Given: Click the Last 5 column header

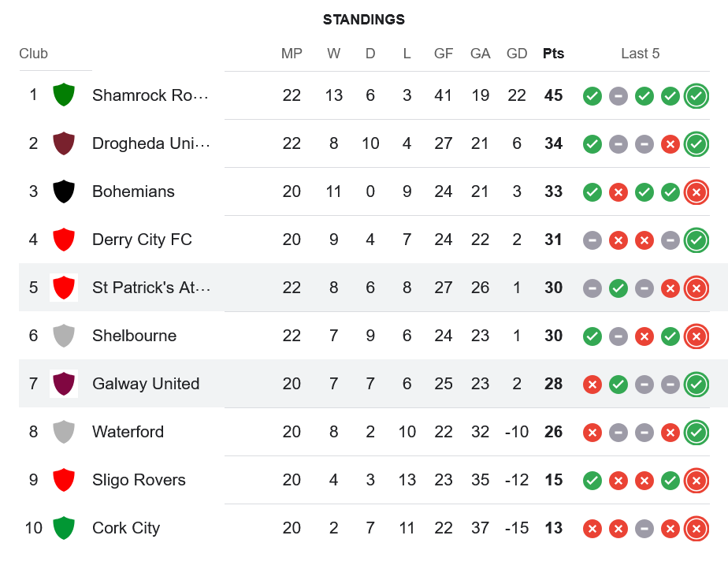Looking at the screenshot, I should point(640,54).
